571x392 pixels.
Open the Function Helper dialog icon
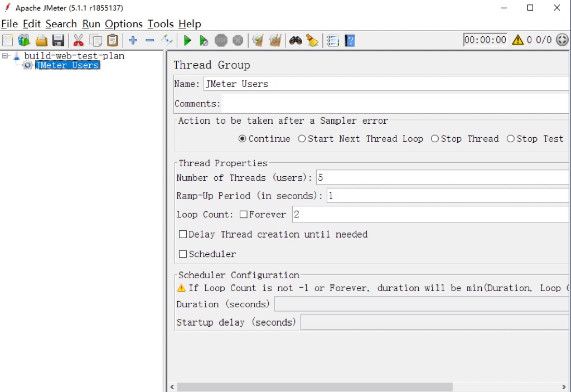point(332,40)
